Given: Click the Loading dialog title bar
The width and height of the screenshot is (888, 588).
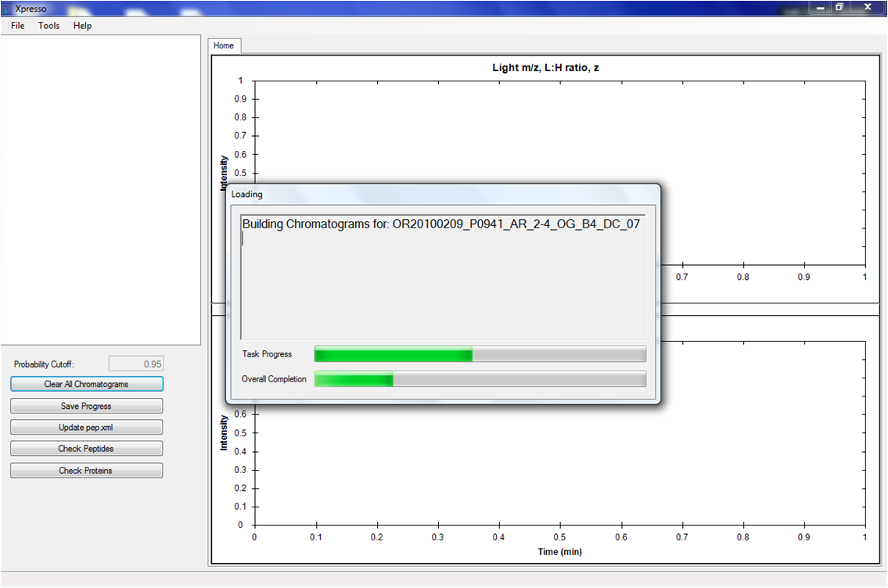Looking at the screenshot, I should [x=442, y=194].
